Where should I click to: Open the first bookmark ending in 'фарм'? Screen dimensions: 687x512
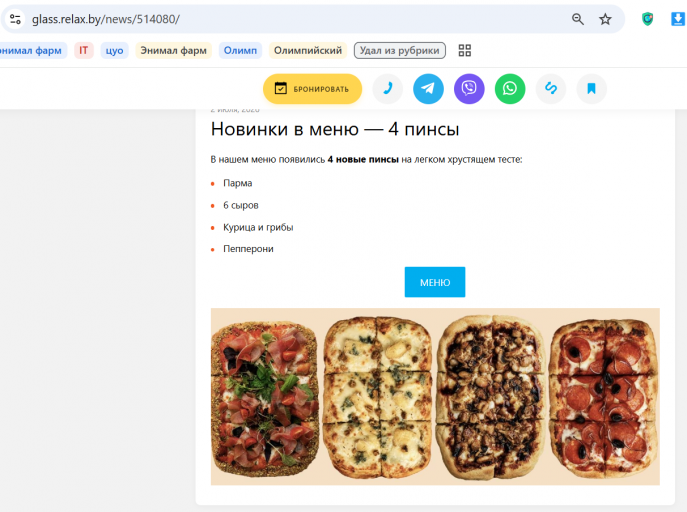coord(32,50)
